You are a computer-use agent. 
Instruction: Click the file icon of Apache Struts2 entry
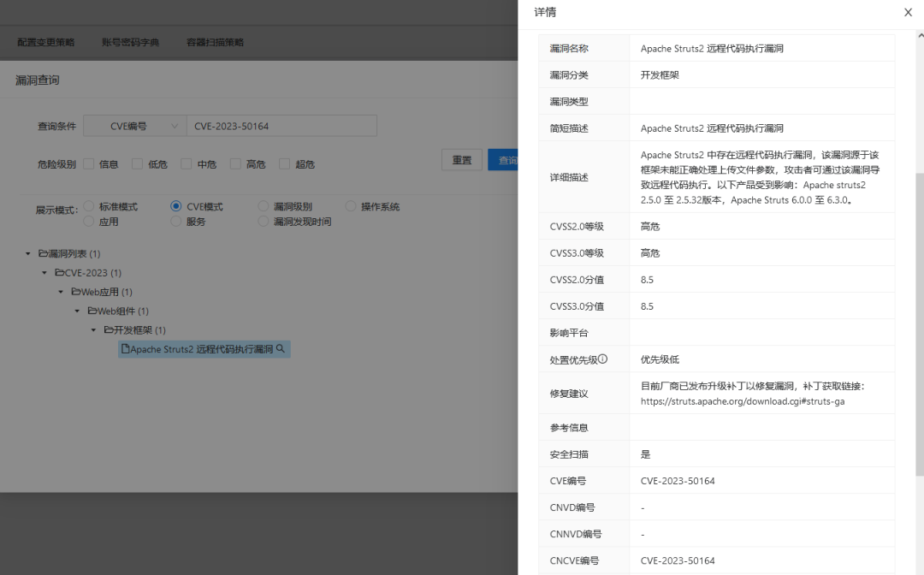(x=125, y=349)
